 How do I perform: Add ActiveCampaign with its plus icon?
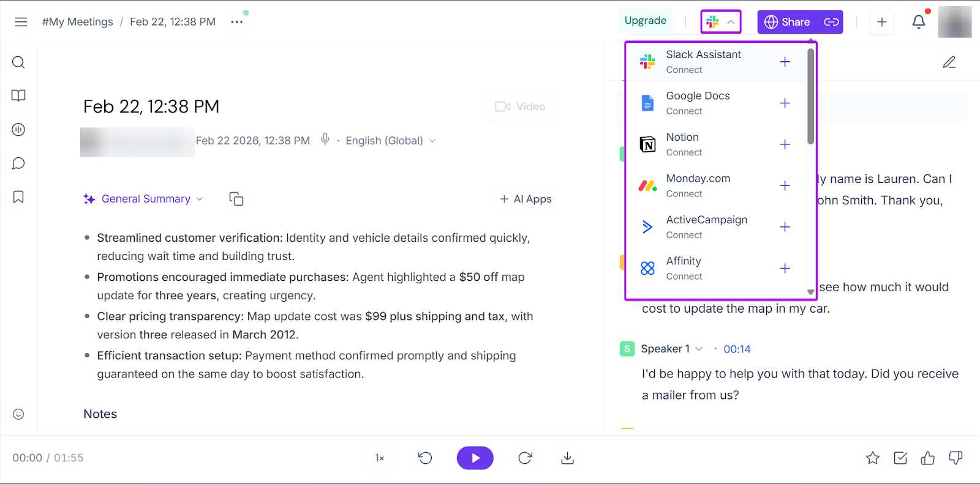[785, 227]
